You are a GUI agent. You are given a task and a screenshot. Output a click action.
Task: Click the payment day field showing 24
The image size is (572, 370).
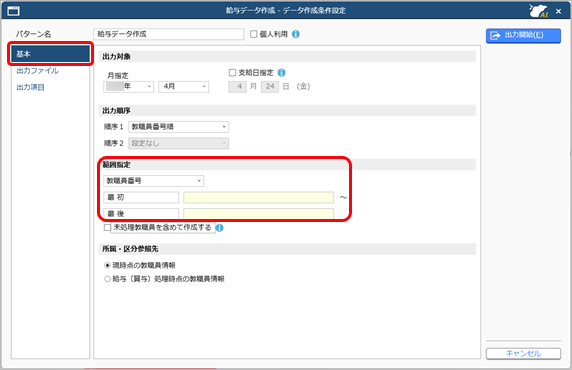coord(270,86)
